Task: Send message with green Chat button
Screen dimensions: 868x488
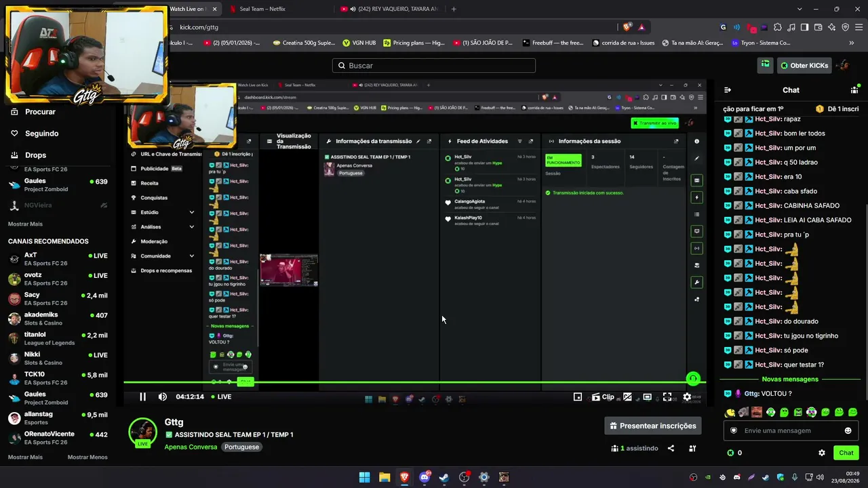Action: coord(846,453)
